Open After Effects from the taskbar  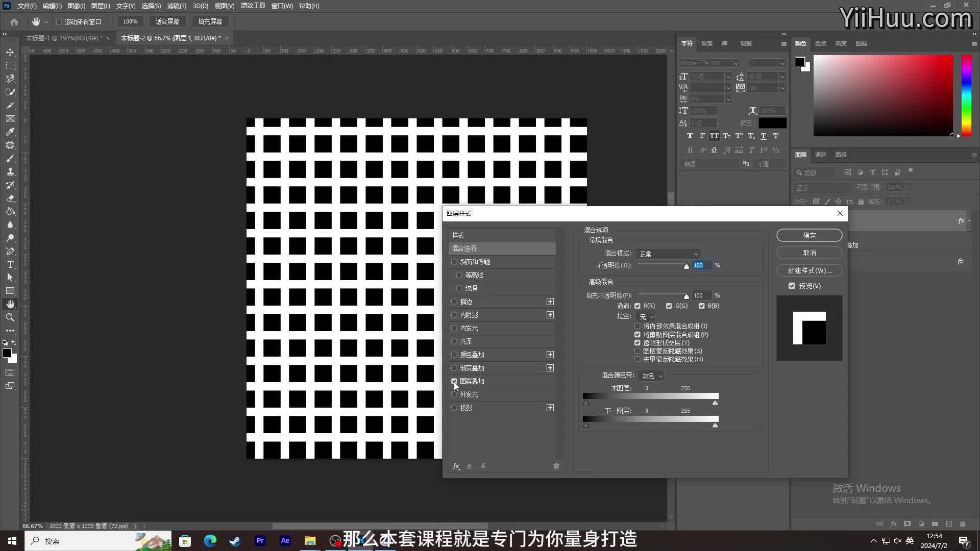(x=285, y=541)
